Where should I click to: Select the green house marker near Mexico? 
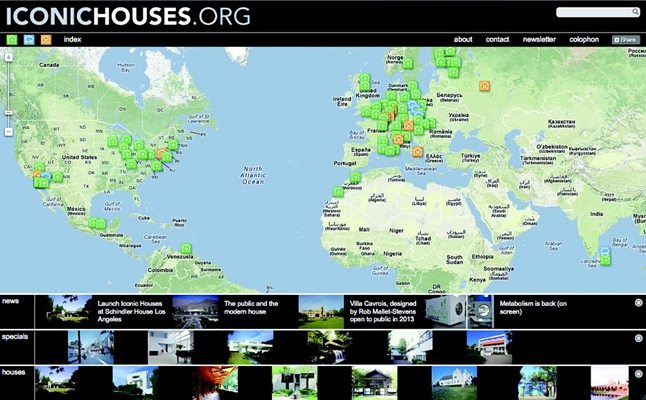click(x=93, y=224)
